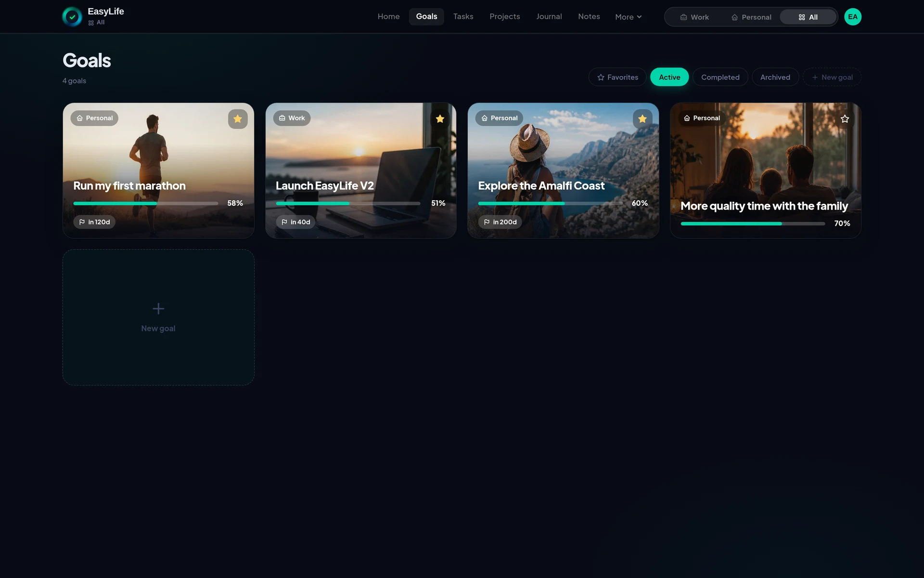Open the Journal tab
This screenshot has height=578, width=924.
[x=549, y=16]
